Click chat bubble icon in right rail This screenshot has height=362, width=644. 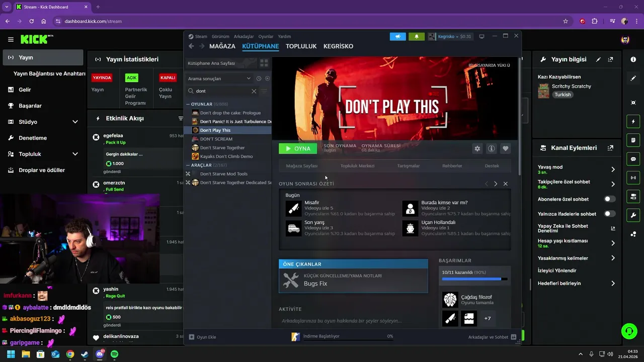[x=633, y=159]
